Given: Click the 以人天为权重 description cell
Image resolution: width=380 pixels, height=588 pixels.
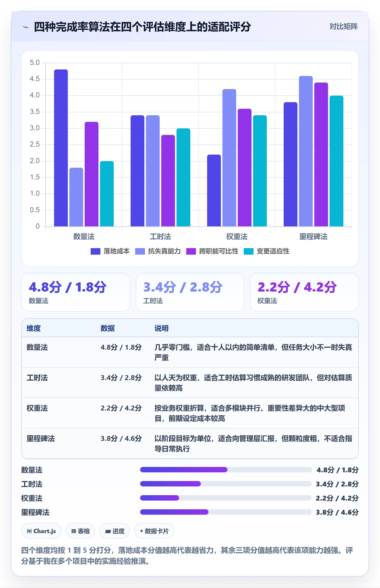Looking at the screenshot, I should 253,383.
